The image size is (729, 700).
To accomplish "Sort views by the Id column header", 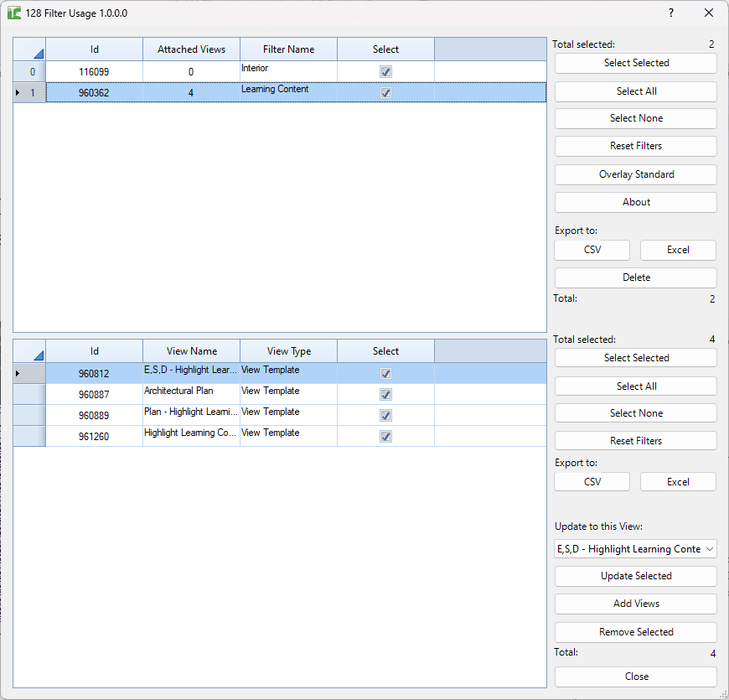I will click(x=95, y=351).
